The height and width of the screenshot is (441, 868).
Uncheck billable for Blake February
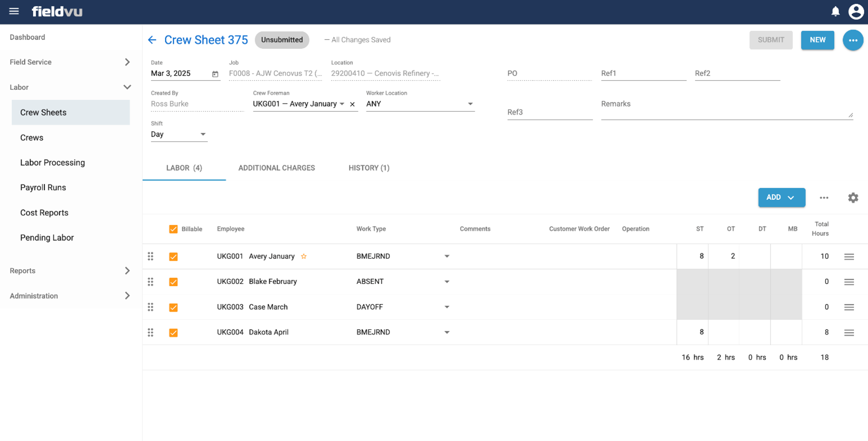click(x=173, y=282)
